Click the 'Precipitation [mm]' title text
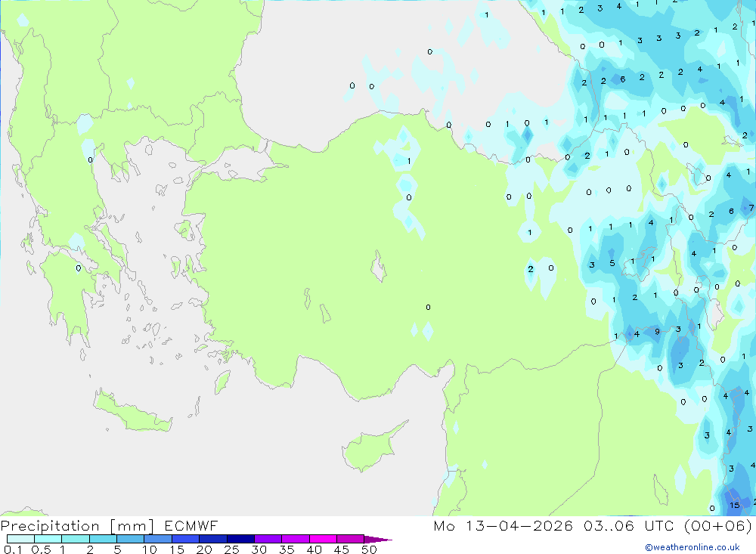The width and height of the screenshot is (756, 554). pos(77,526)
